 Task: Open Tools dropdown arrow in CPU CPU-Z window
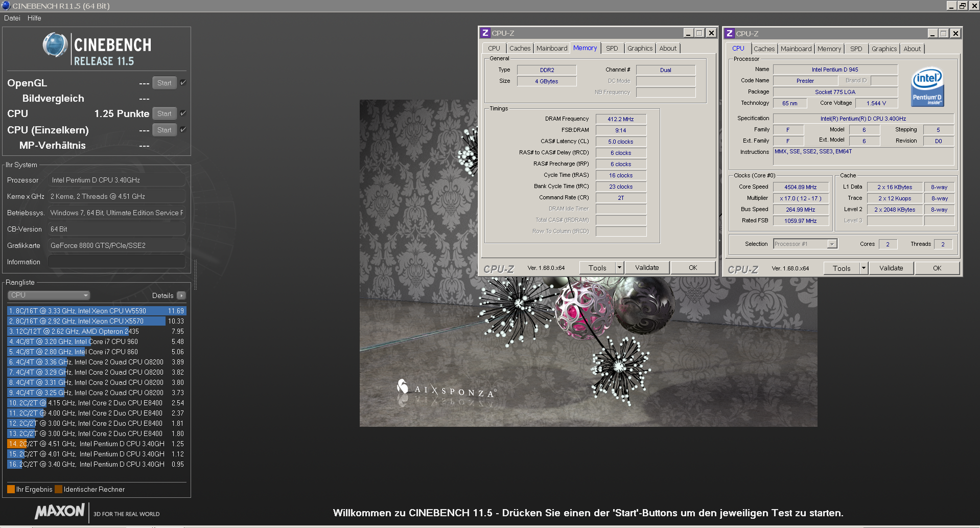[864, 268]
